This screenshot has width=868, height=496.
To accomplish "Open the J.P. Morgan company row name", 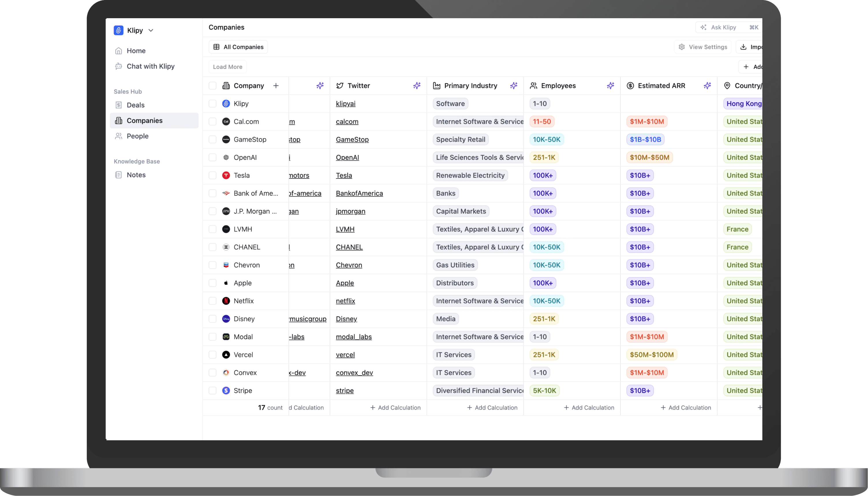I will coord(255,211).
